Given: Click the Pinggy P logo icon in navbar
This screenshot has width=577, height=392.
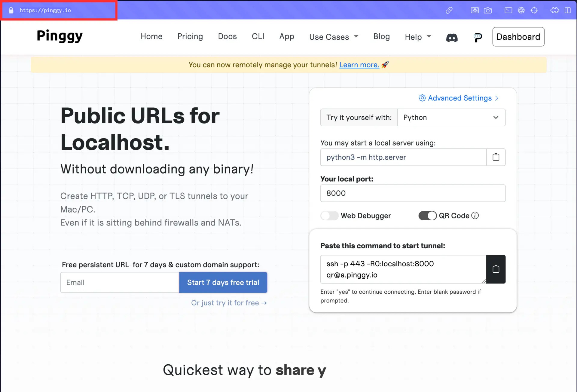Looking at the screenshot, I should tap(478, 37).
